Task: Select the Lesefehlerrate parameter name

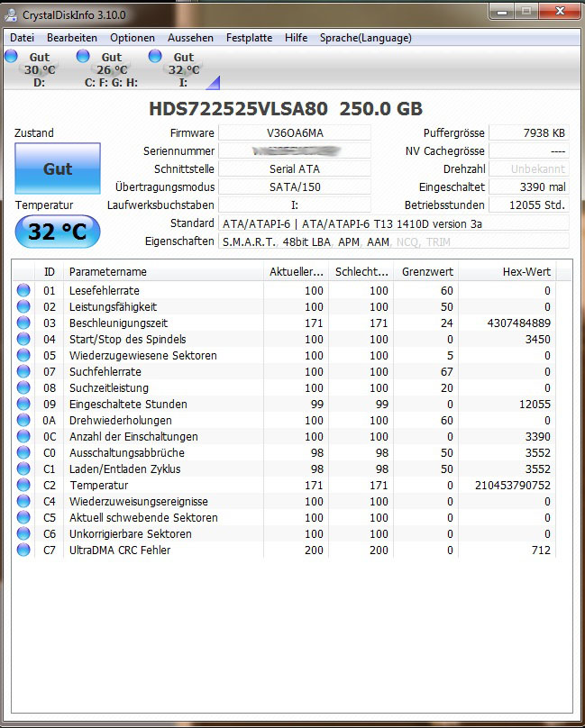Action: 104,291
